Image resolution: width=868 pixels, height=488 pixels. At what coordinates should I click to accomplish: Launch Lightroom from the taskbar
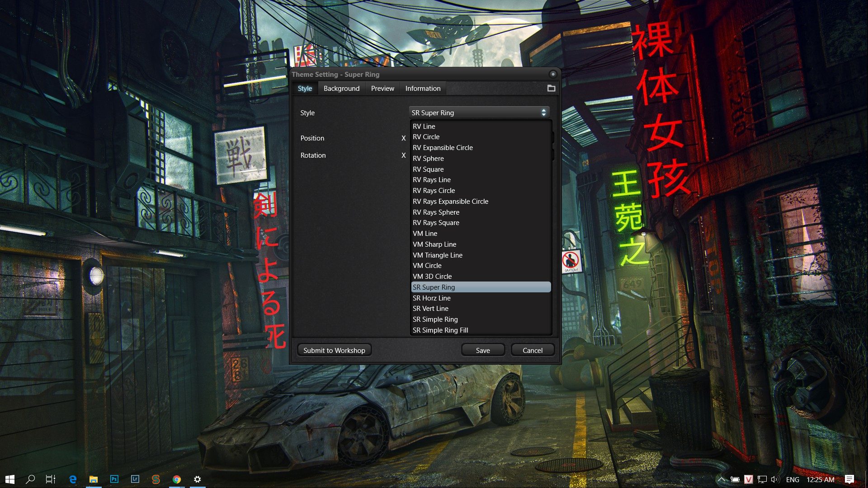(135, 479)
